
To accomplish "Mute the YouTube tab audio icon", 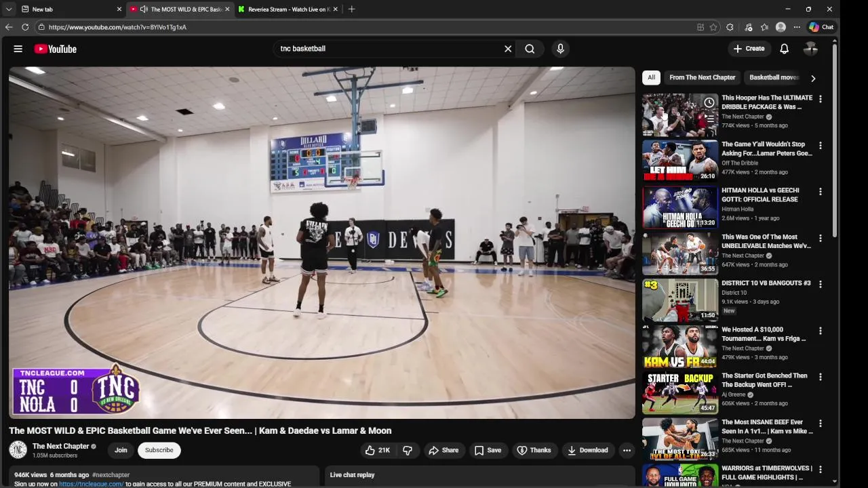I will click(144, 9).
